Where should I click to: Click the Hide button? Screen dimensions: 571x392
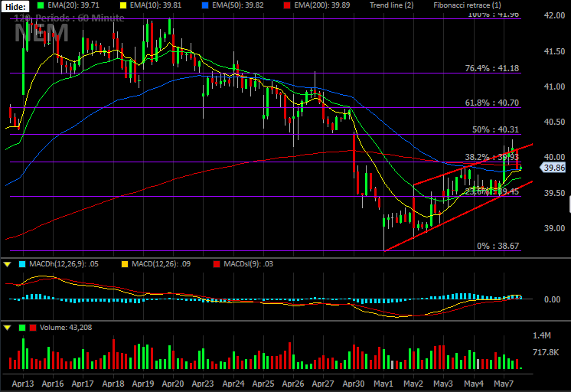[x=15, y=7]
